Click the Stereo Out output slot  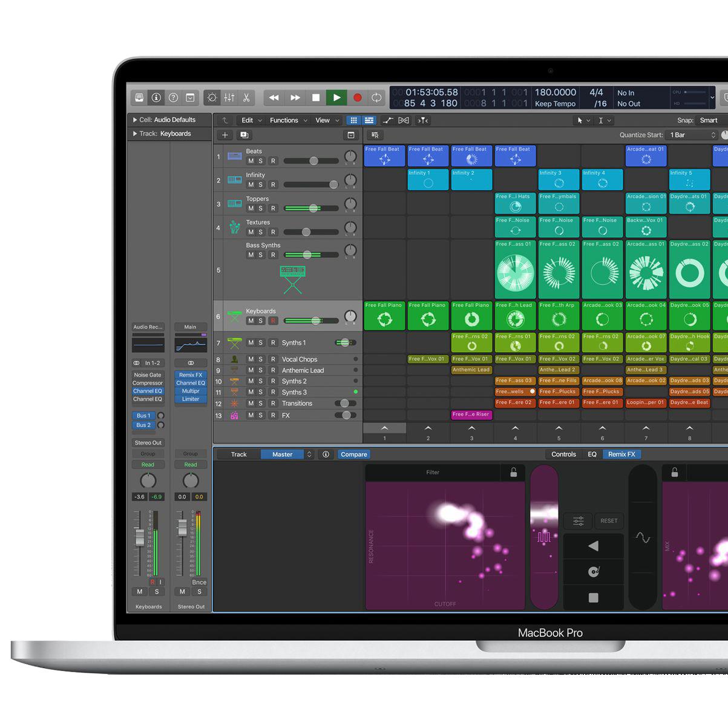[148, 443]
